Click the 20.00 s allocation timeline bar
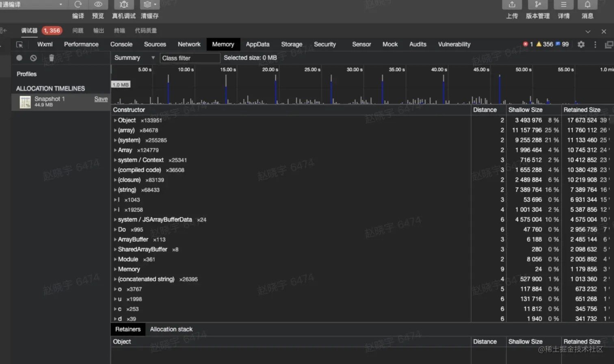Image resolution: width=614 pixels, height=364 pixels. point(276,89)
